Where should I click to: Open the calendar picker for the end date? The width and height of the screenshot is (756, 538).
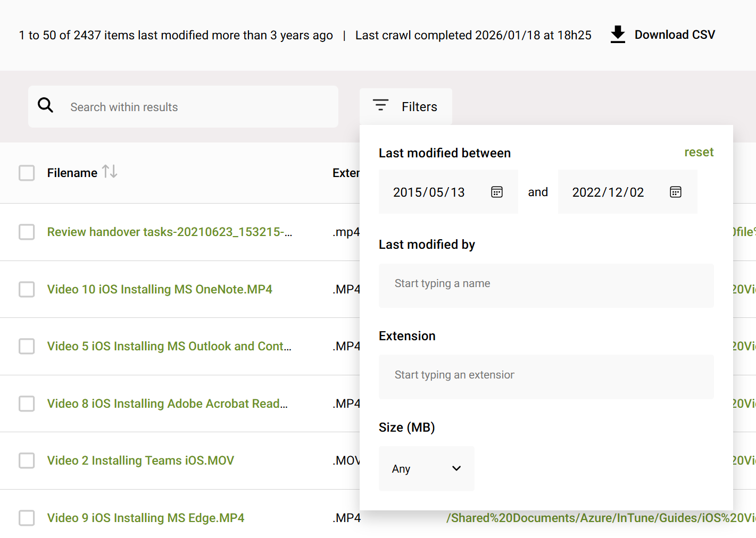tap(675, 192)
